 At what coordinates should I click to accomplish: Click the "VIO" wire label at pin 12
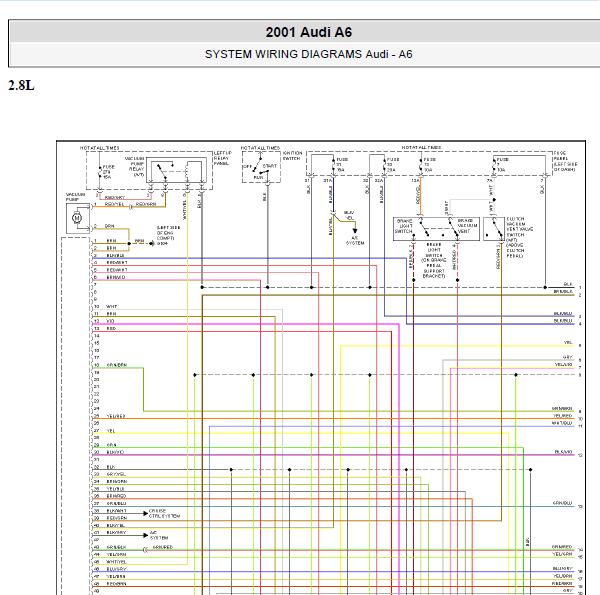[x=110, y=321]
